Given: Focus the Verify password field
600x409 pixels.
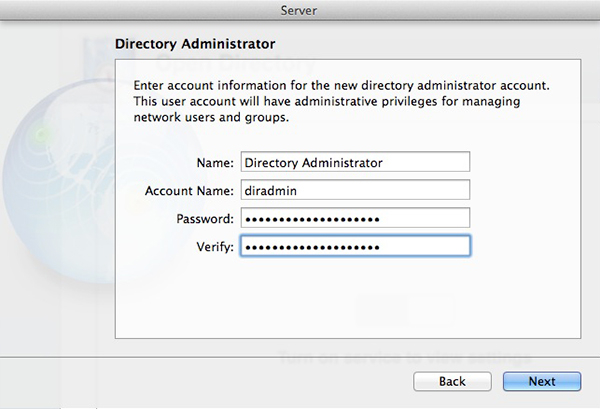Looking at the screenshot, I should coord(355,246).
